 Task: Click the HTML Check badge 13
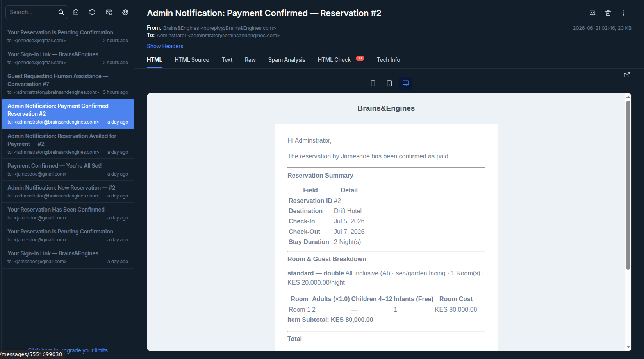point(360,58)
